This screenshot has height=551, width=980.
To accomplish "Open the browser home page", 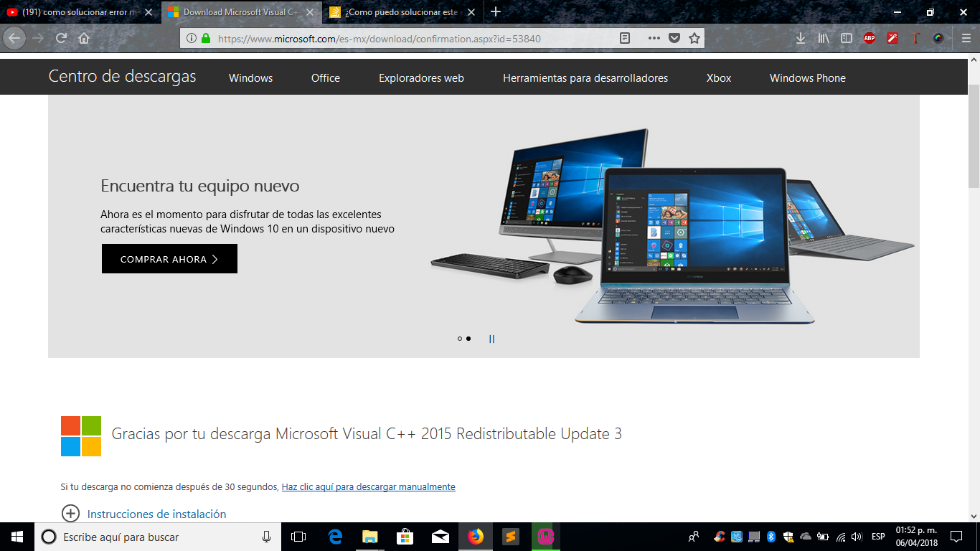I will coord(84,38).
